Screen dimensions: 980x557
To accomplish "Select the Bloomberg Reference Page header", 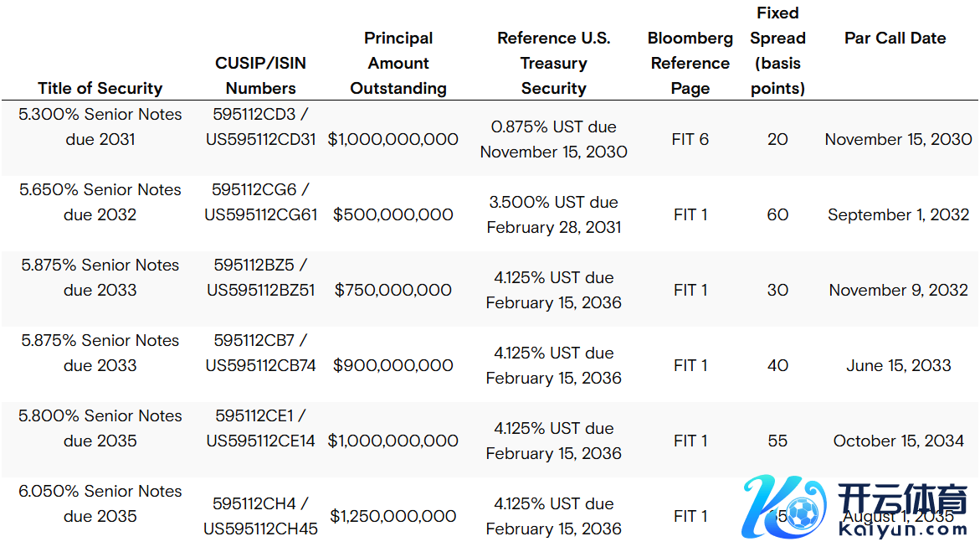I will point(690,63).
